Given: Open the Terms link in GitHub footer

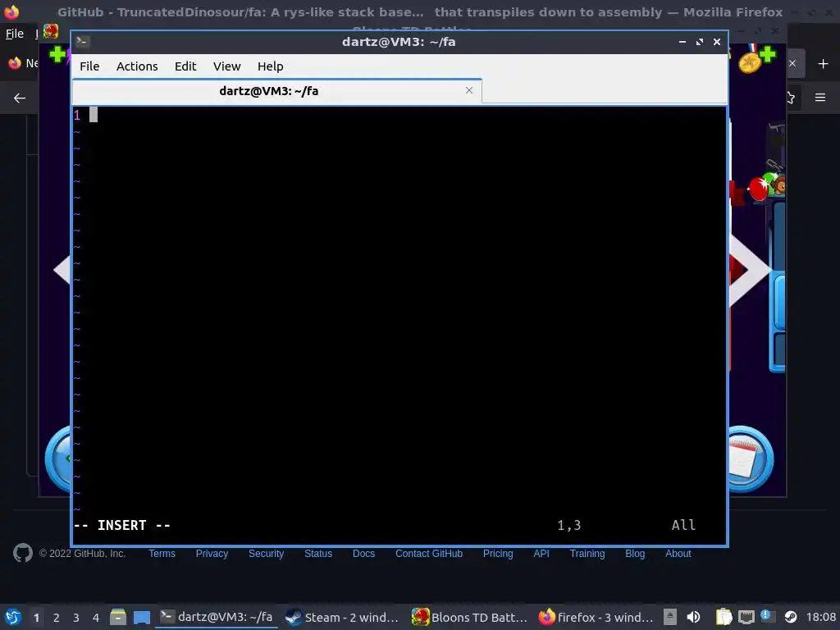Looking at the screenshot, I should tap(162, 554).
